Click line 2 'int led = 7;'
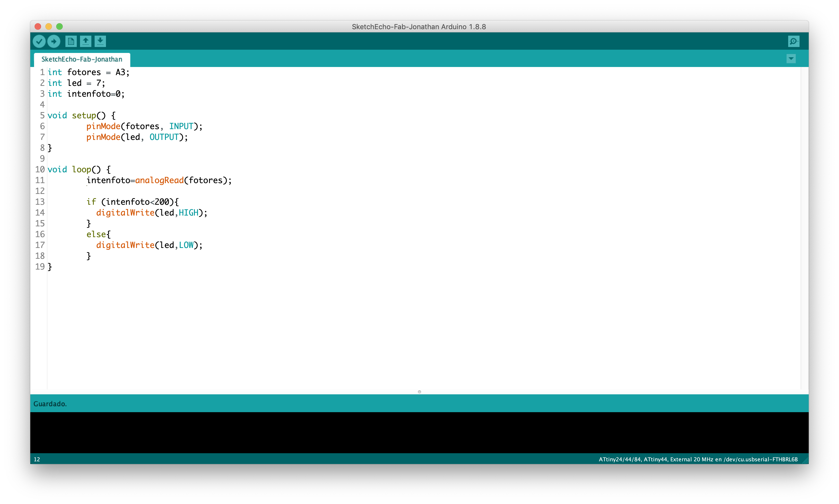The width and height of the screenshot is (839, 504). click(76, 83)
